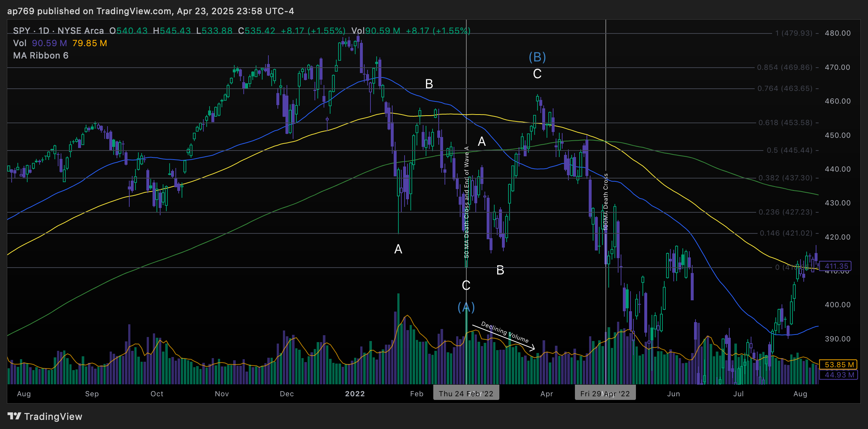The image size is (868, 429).
Task: Click the 'Jun' label on the time axis
Action: click(674, 394)
